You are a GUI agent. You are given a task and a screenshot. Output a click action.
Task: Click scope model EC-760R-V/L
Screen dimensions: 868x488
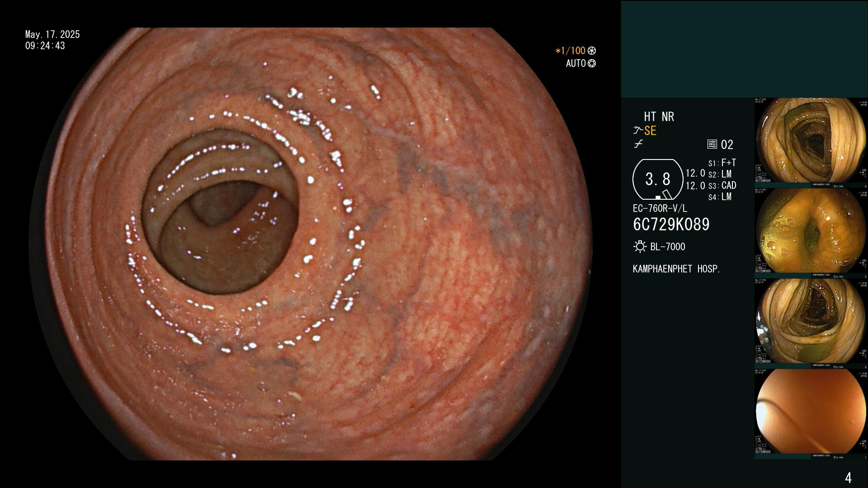(660, 208)
